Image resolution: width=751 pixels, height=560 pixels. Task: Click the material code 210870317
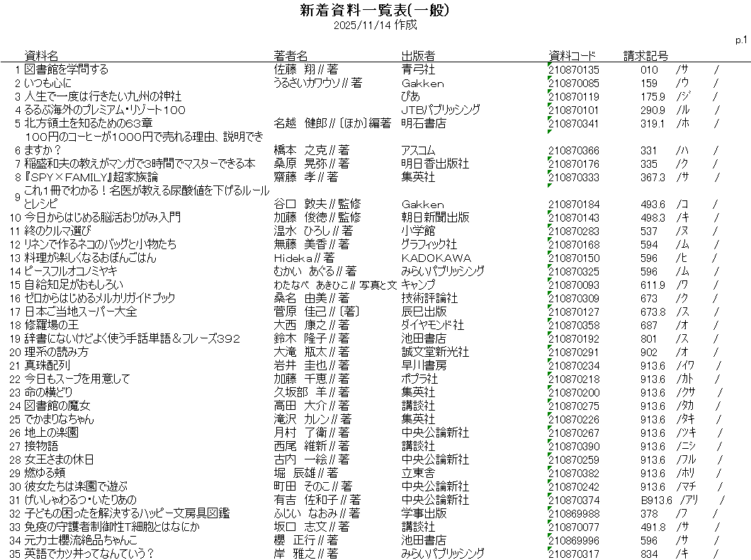click(x=574, y=554)
